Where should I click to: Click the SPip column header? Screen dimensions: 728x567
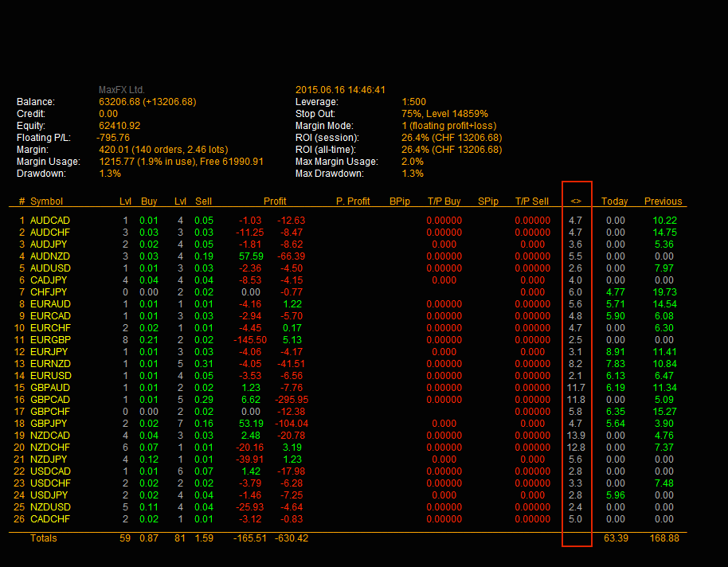[488, 201]
